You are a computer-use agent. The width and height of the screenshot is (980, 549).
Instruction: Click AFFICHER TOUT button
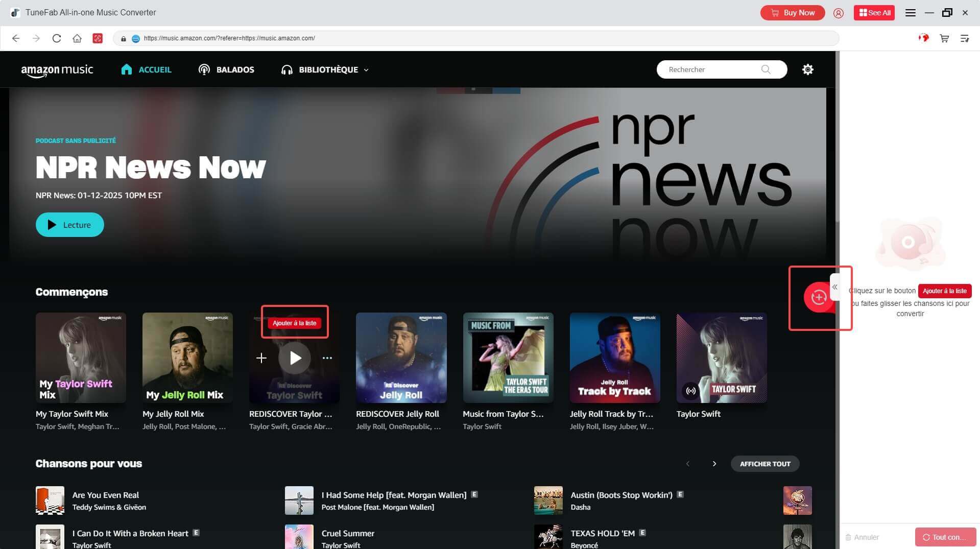point(765,464)
